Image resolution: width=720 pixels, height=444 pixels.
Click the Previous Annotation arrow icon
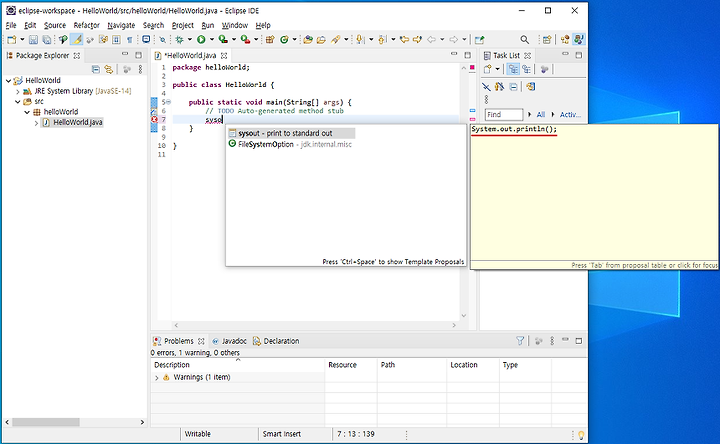coord(382,40)
